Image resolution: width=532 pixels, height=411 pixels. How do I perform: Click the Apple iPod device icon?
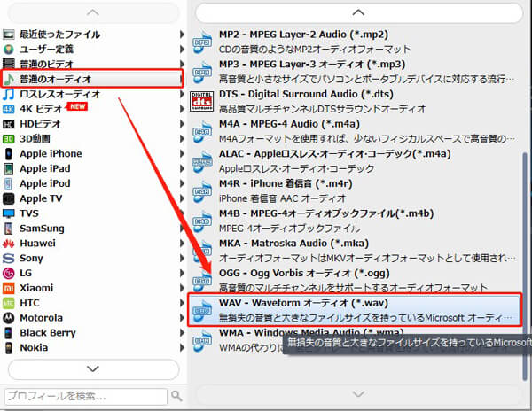point(9,183)
